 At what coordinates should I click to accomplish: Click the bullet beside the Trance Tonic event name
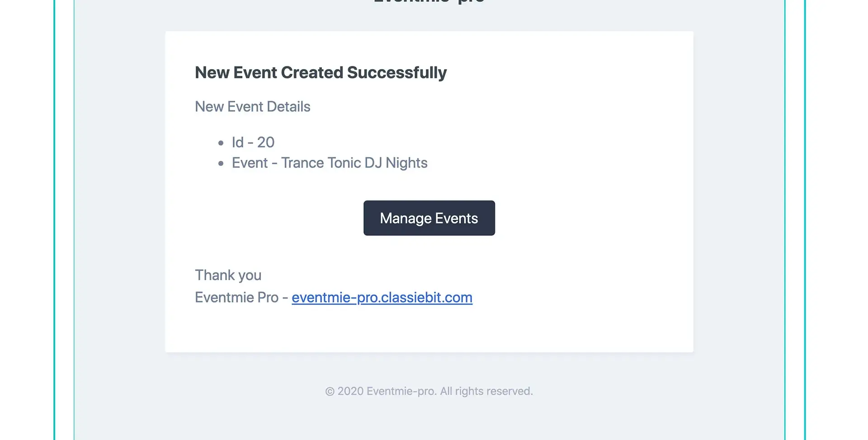220,163
